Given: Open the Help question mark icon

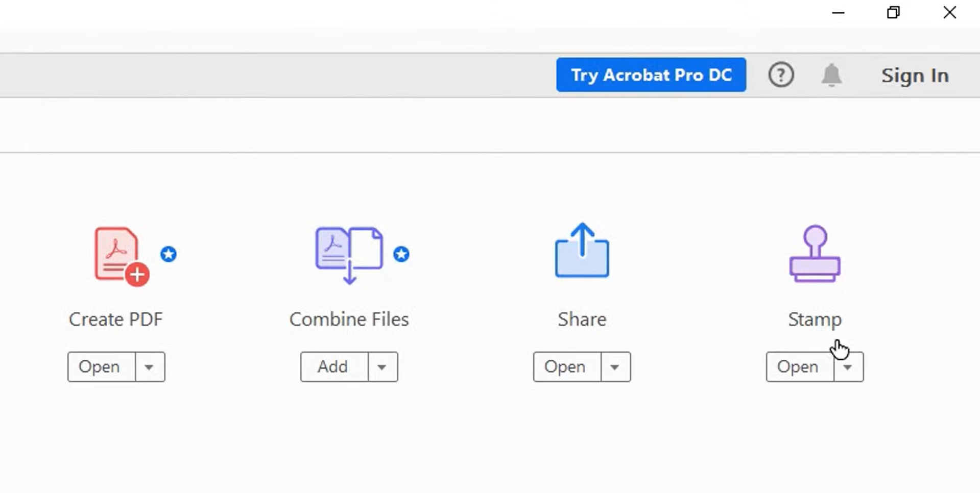Looking at the screenshot, I should [781, 75].
